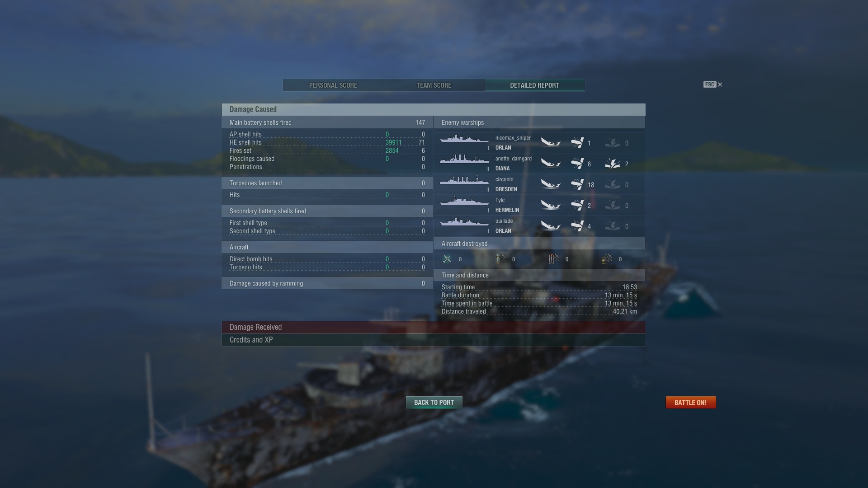Click the ORLAN silhouette for ouillade

point(464,222)
